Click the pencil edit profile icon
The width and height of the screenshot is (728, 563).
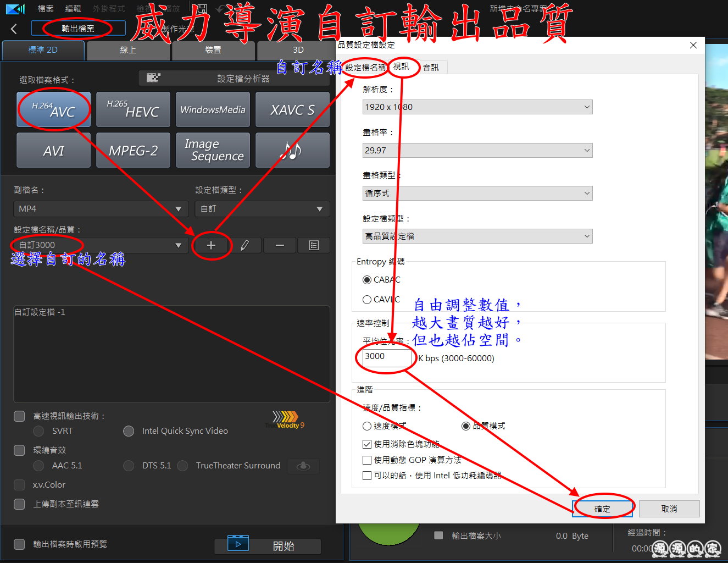pos(245,245)
